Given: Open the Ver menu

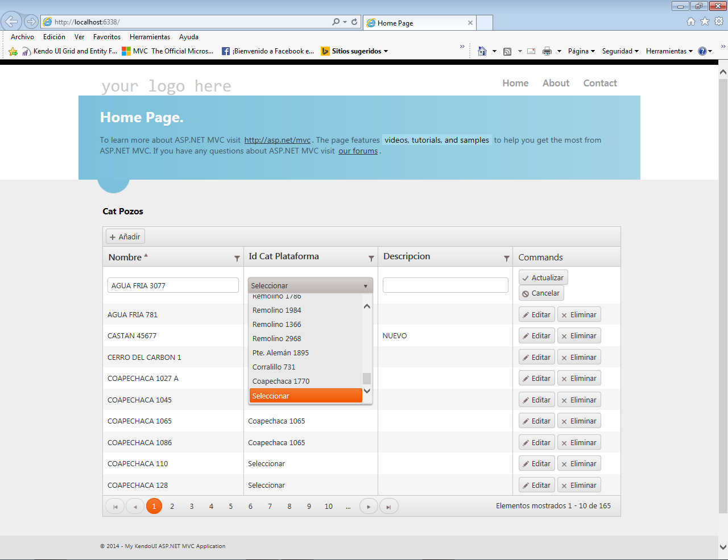Looking at the screenshot, I should coord(79,37).
